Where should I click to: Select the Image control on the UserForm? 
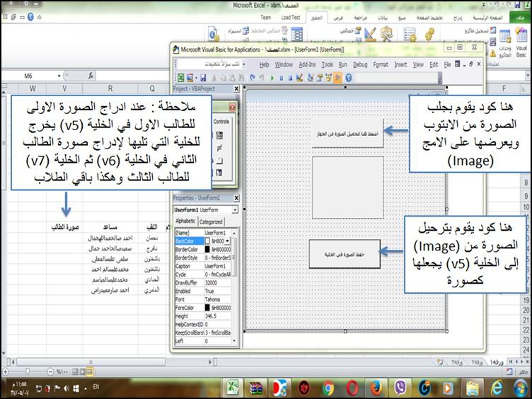(x=348, y=187)
